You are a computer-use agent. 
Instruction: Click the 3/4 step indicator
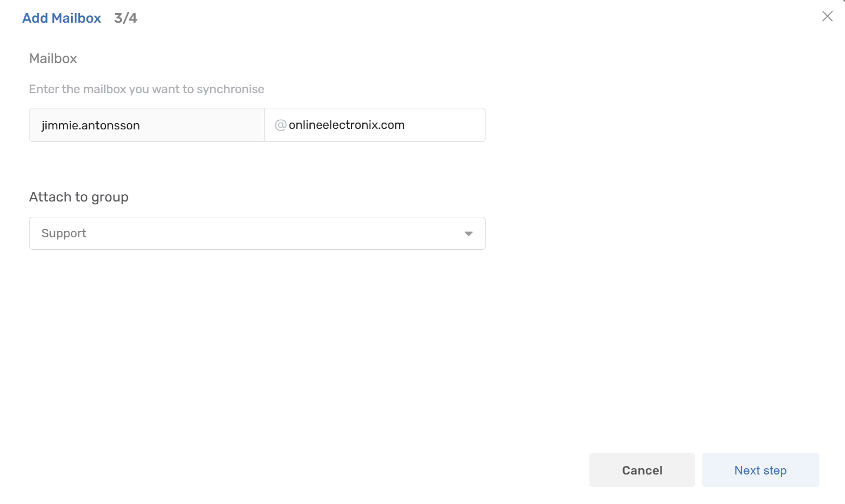[126, 18]
